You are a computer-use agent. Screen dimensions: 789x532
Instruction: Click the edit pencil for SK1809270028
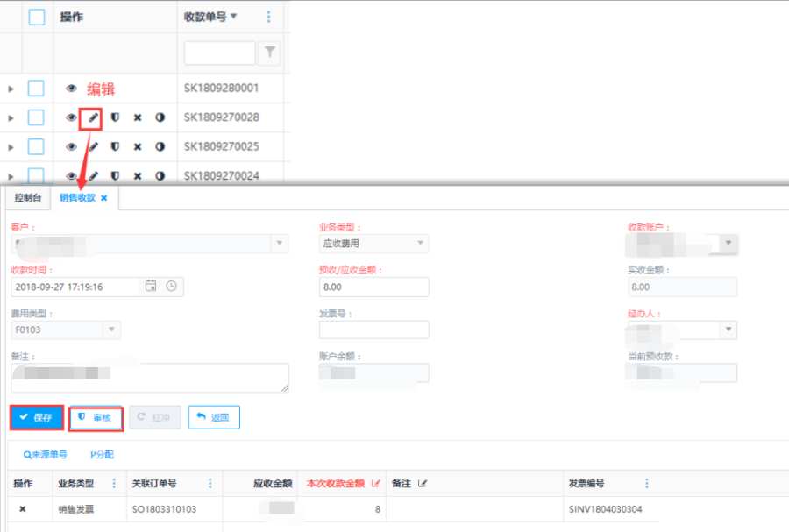point(93,117)
